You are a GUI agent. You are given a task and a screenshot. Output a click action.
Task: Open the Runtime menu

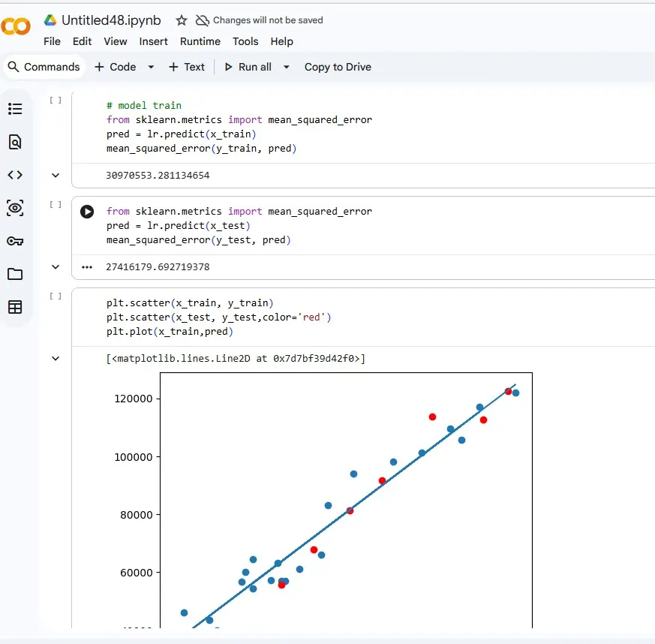[x=200, y=41]
